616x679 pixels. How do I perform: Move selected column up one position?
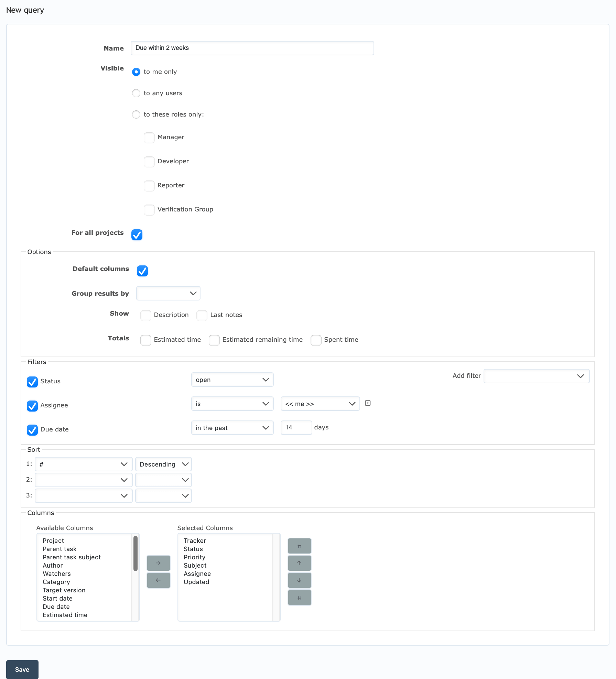[x=299, y=563]
